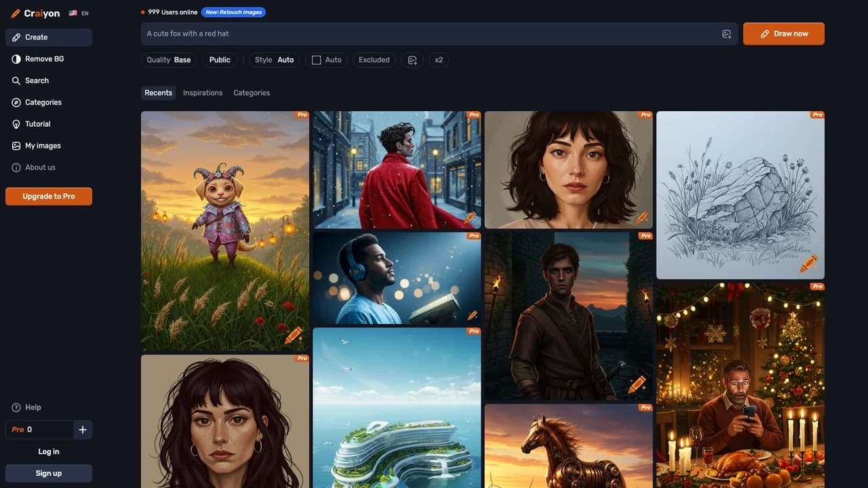Open the Style Auto dropdown
The image size is (868, 488).
275,60
